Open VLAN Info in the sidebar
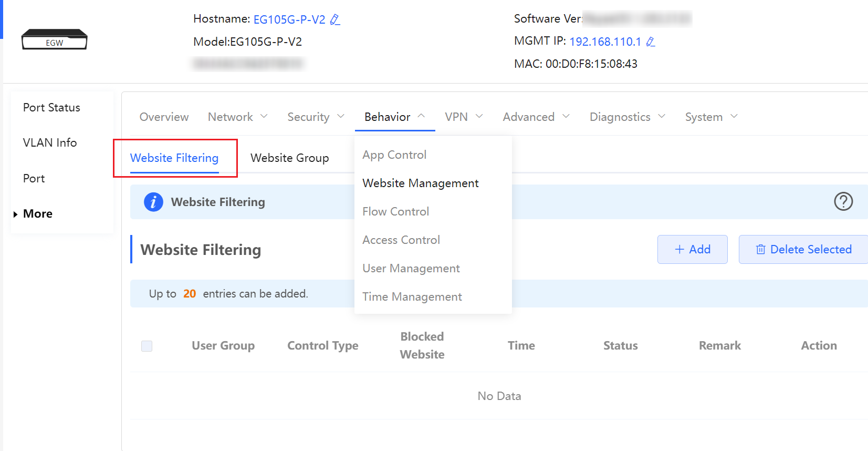 coord(50,143)
